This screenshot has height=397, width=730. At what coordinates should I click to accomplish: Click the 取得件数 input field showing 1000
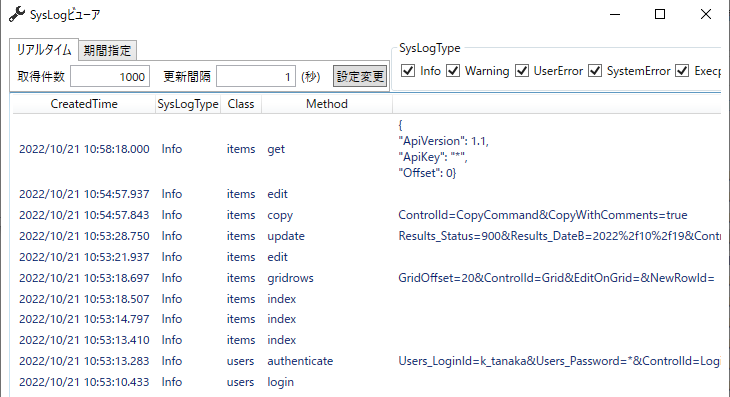(110, 77)
